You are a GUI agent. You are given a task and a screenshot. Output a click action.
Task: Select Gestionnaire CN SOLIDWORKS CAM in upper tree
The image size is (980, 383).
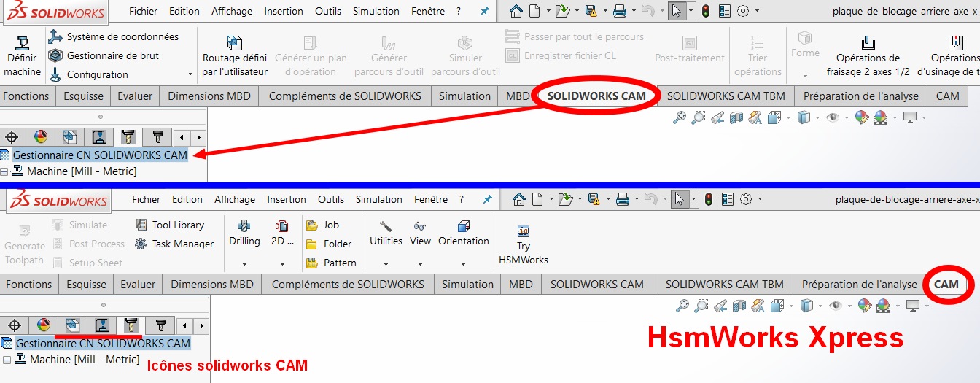100,155
